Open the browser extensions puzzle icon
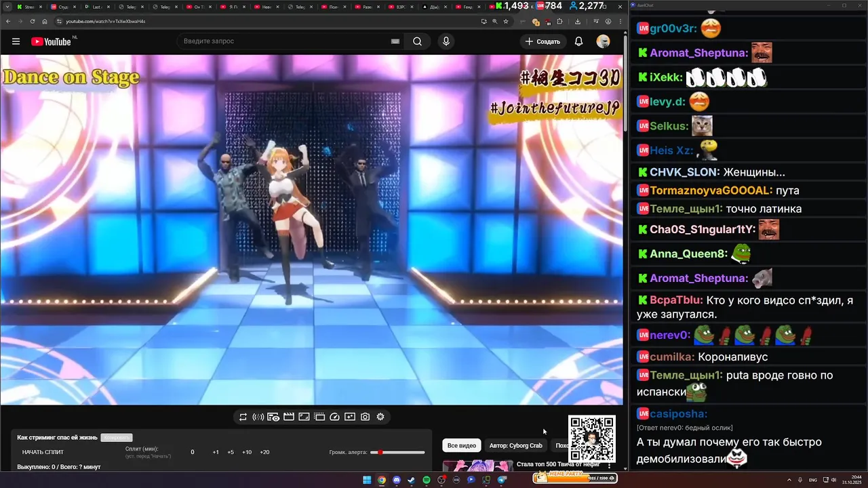This screenshot has height=488, width=868. [x=559, y=21]
